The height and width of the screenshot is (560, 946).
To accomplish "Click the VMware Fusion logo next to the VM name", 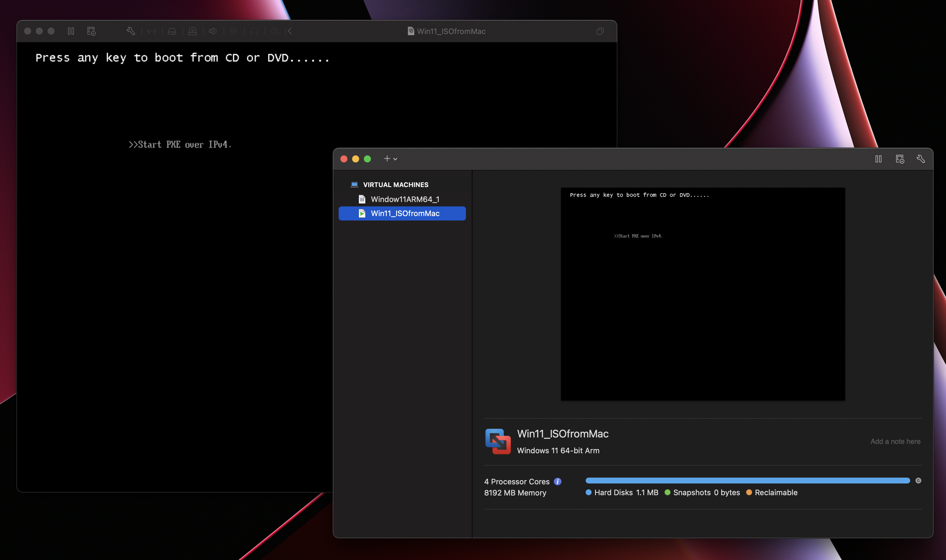I will coord(498,441).
